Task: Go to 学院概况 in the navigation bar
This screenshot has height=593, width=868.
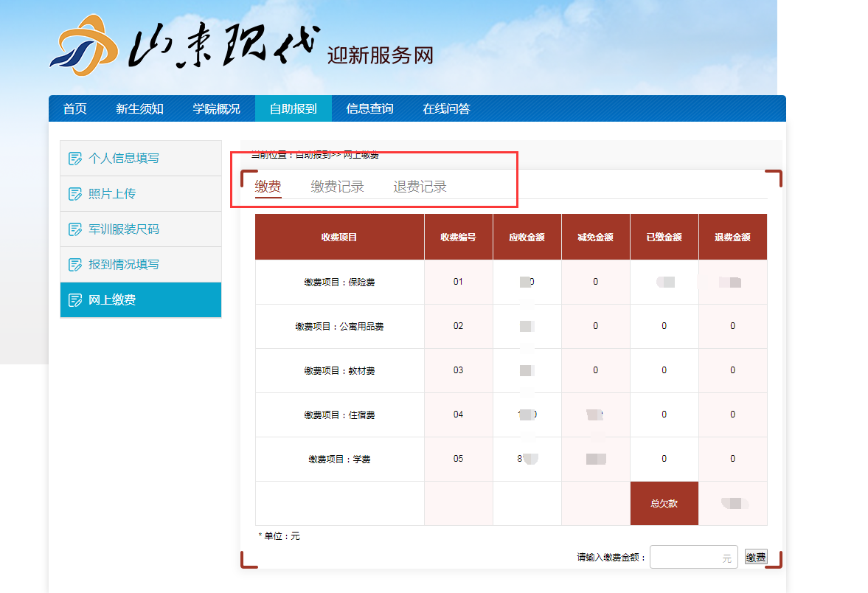Action: point(216,109)
